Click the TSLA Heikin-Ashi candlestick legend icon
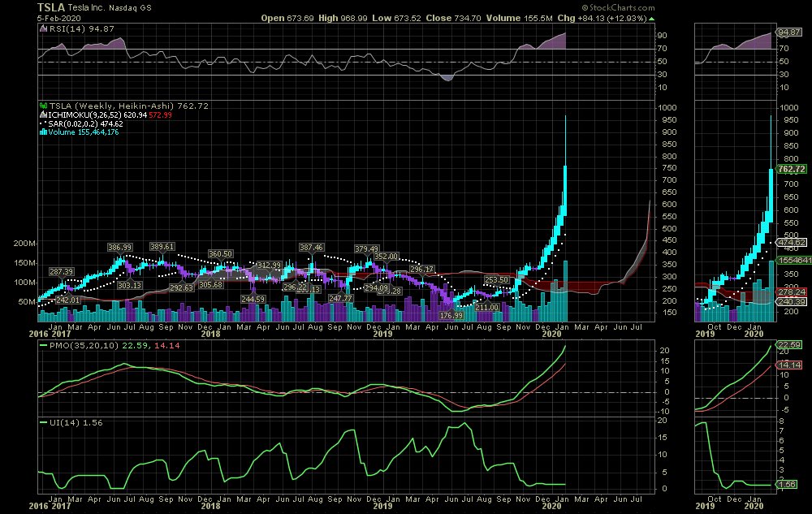This screenshot has height=514, width=812. coord(44,106)
